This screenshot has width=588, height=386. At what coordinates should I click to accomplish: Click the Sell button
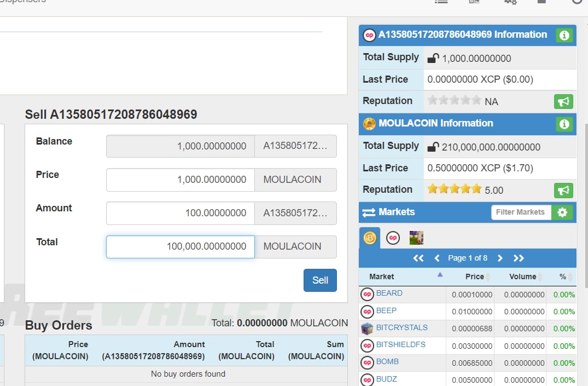click(320, 280)
